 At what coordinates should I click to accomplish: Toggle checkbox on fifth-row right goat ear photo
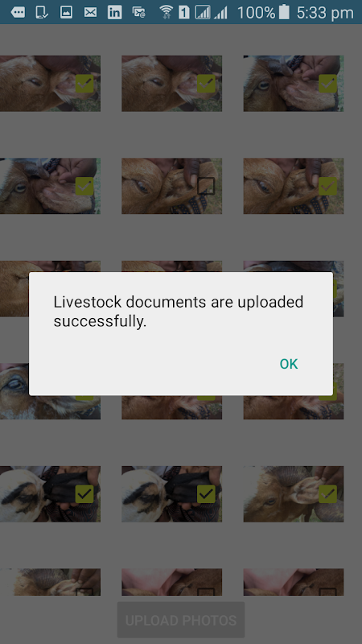pos(328,493)
